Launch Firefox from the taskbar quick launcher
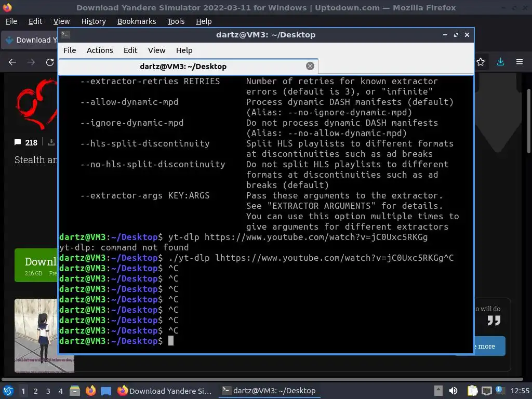 [90, 391]
